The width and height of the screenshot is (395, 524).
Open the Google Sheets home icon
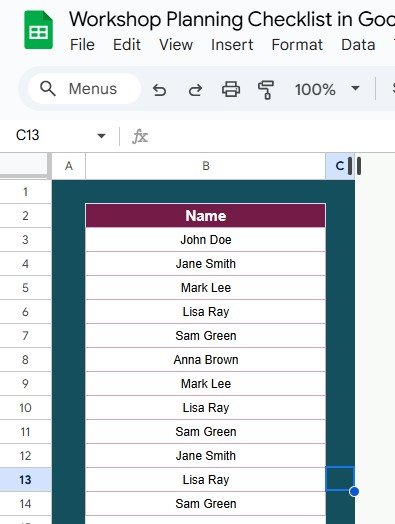point(38,30)
